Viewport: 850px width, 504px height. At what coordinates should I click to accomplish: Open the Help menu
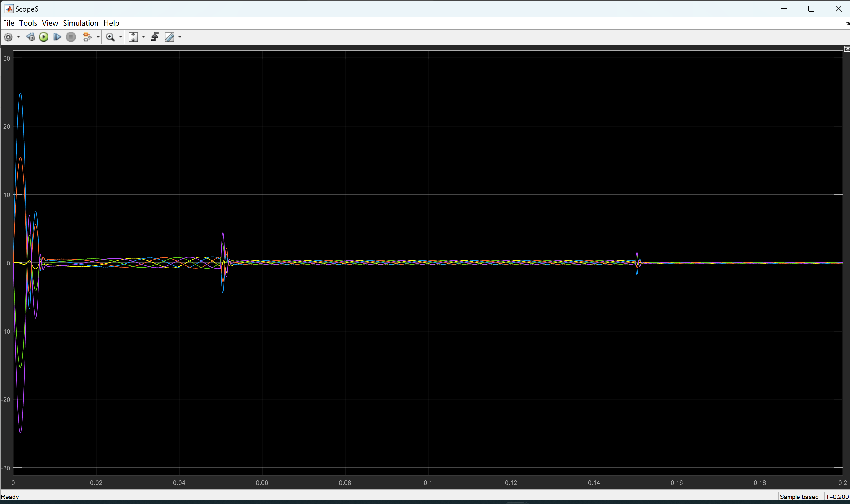(111, 23)
